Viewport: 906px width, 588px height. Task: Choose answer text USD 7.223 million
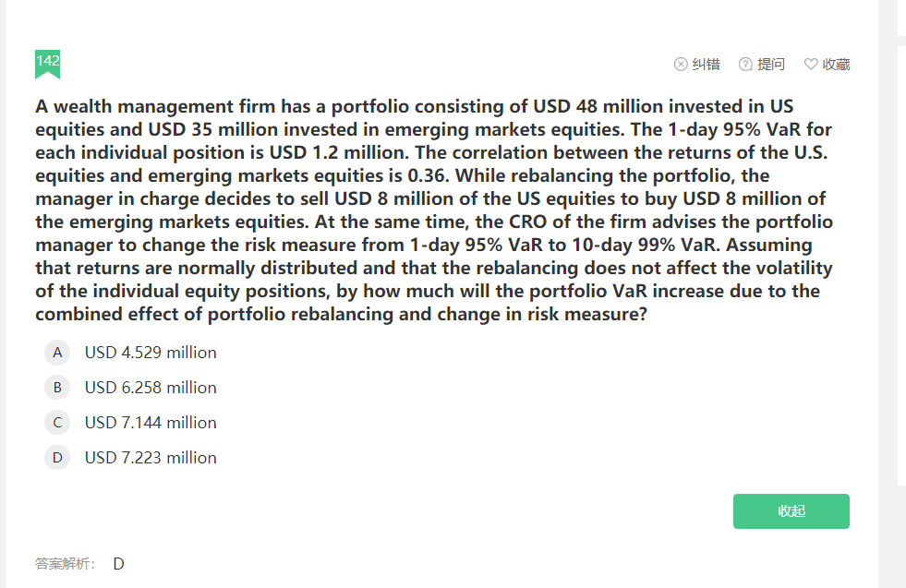coord(151,458)
